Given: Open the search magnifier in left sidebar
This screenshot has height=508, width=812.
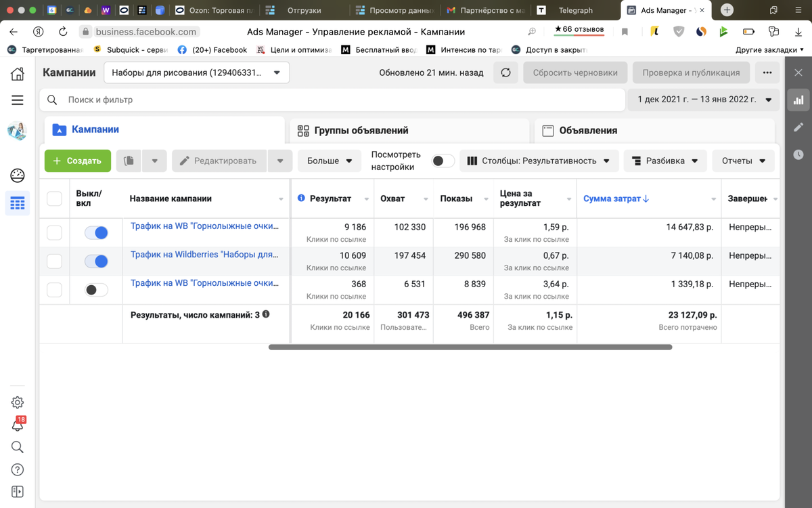Looking at the screenshot, I should pos(17,447).
